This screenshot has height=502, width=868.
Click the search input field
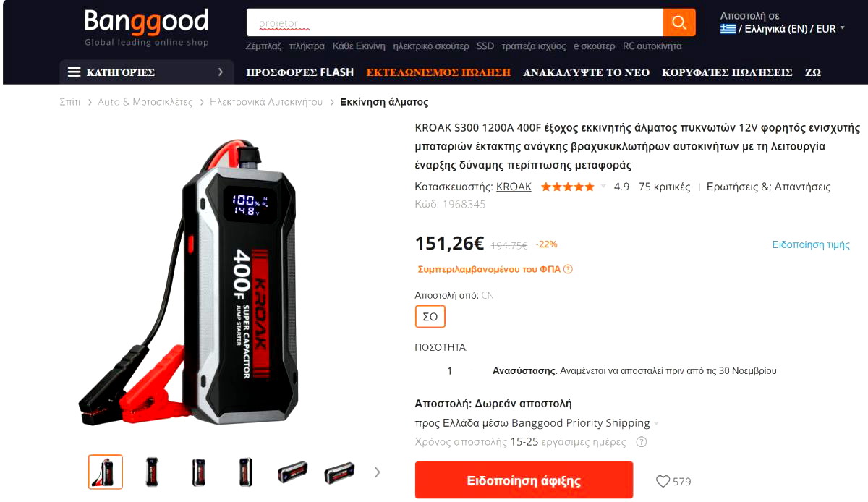click(454, 22)
